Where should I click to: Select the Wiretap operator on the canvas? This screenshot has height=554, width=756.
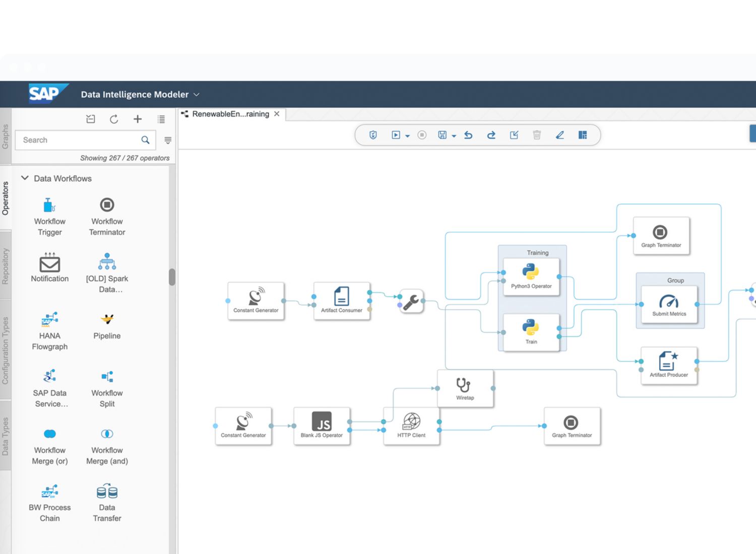tap(465, 388)
